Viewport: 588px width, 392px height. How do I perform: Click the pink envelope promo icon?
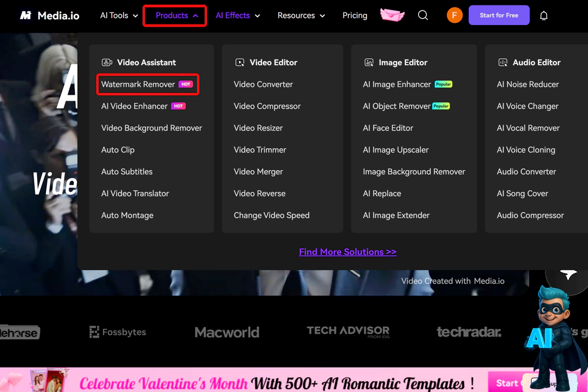(x=392, y=15)
